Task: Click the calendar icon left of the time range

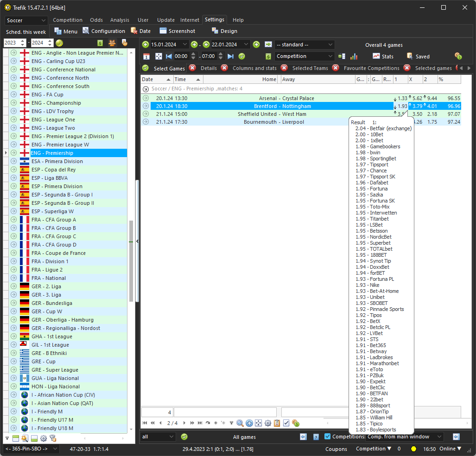Action: pyautogui.click(x=146, y=56)
